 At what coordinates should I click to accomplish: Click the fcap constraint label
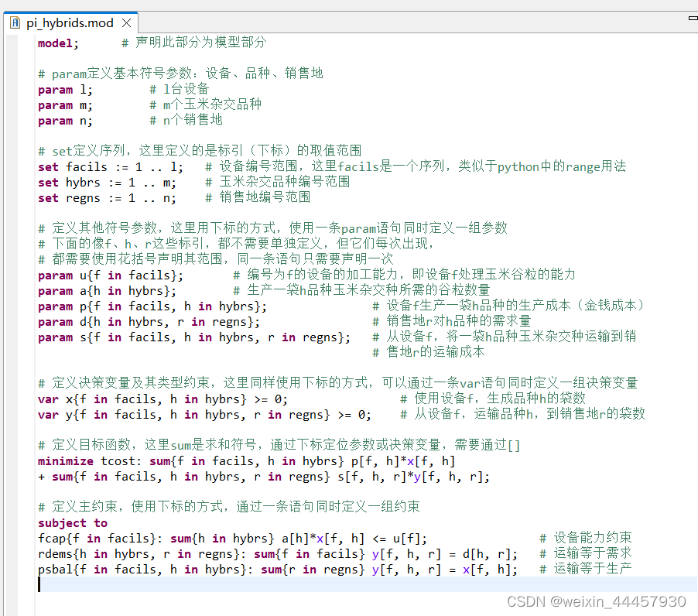pos(50,538)
